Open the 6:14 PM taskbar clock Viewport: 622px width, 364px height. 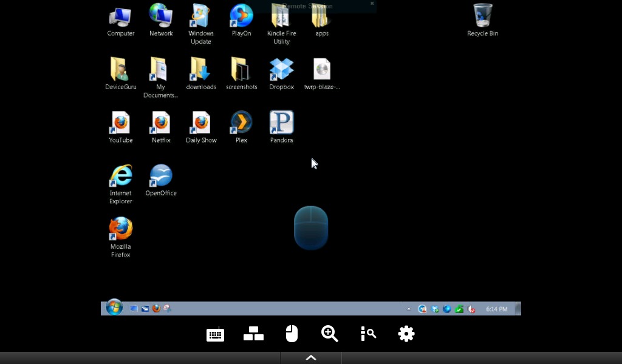(497, 309)
